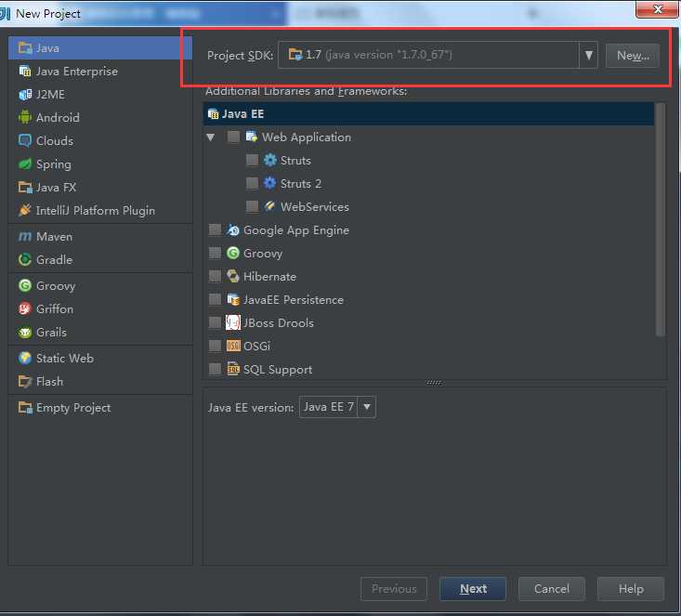Screen dimensions: 681x616
Task: Click the OSGi framework icon
Action: pyautogui.click(x=233, y=346)
